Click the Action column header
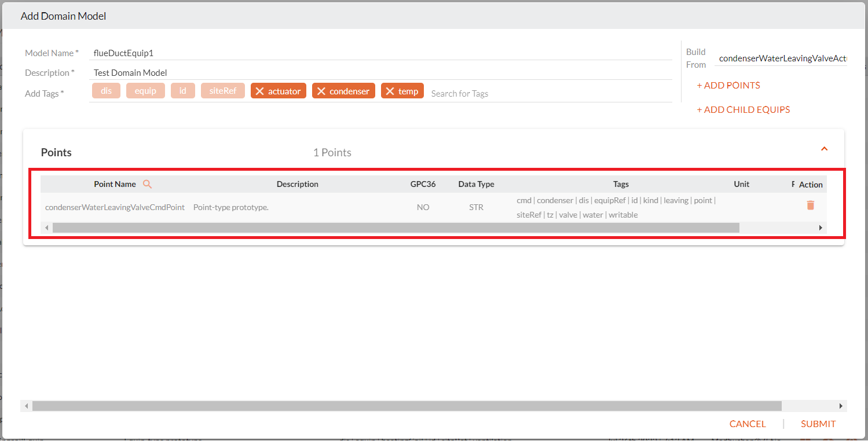This screenshot has height=441, width=868. point(811,185)
